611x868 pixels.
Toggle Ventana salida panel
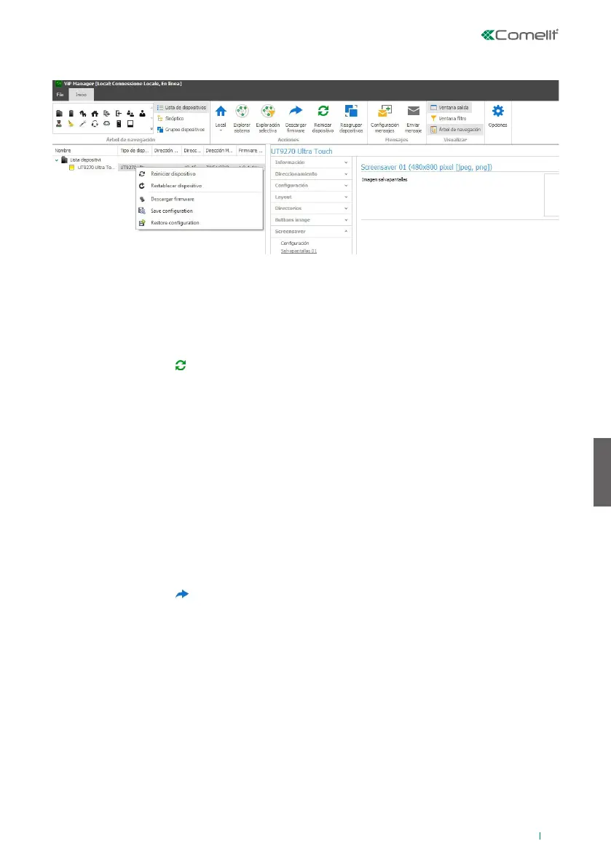[x=449, y=107]
